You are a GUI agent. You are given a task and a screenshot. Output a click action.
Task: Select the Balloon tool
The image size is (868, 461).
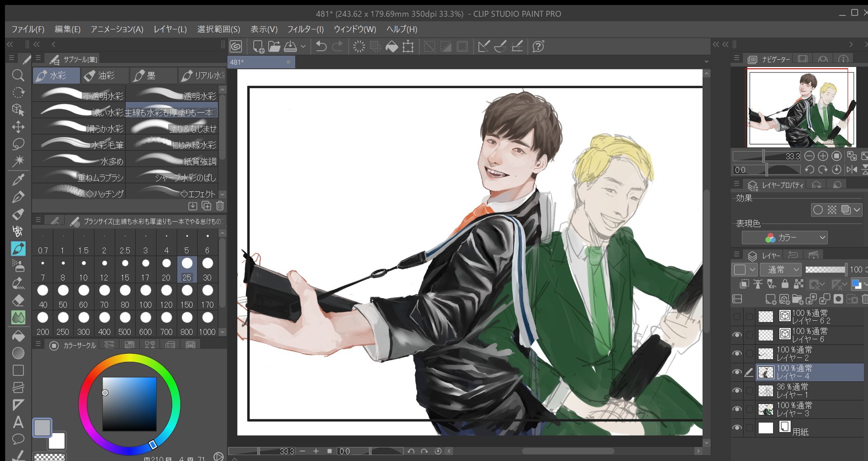click(x=18, y=439)
